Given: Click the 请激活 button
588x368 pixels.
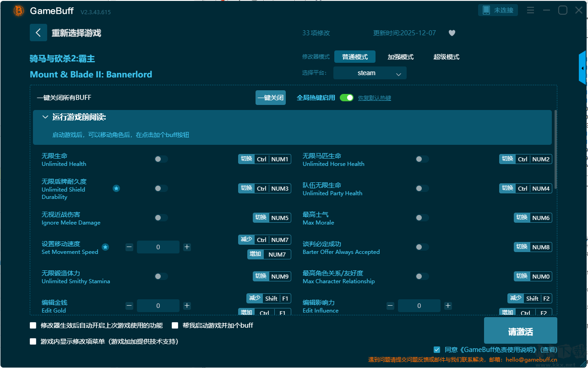Looking at the screenshot, I should tap(521, 331).
